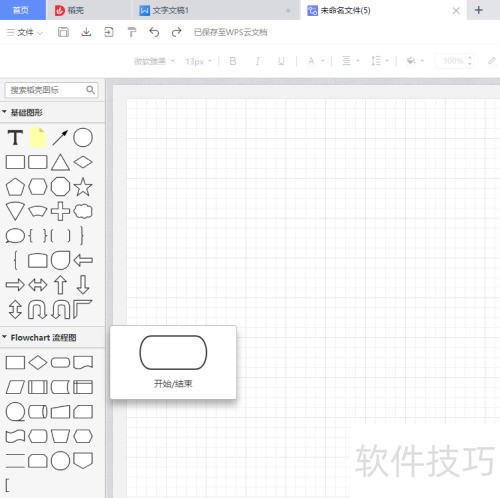Choose the cloud shape in basic shapes
Screen dimensions: 500x498
click(x=83, y=211)
